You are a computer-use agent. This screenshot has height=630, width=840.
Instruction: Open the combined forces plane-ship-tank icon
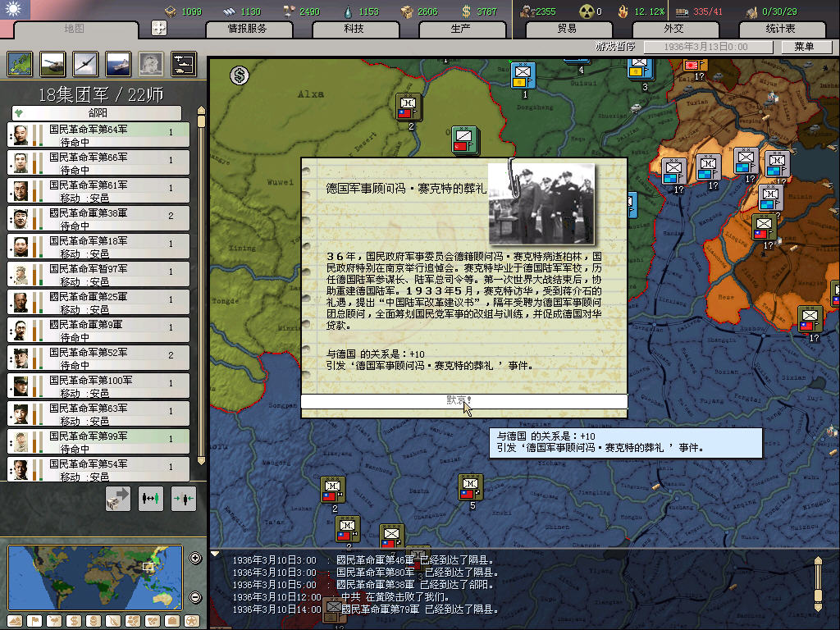tap(184, 64)
